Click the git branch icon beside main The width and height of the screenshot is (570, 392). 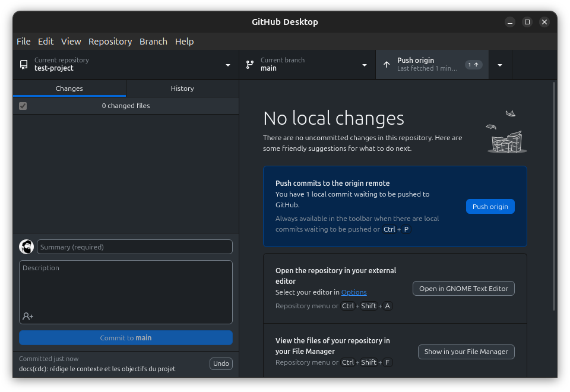coord(250,65)
